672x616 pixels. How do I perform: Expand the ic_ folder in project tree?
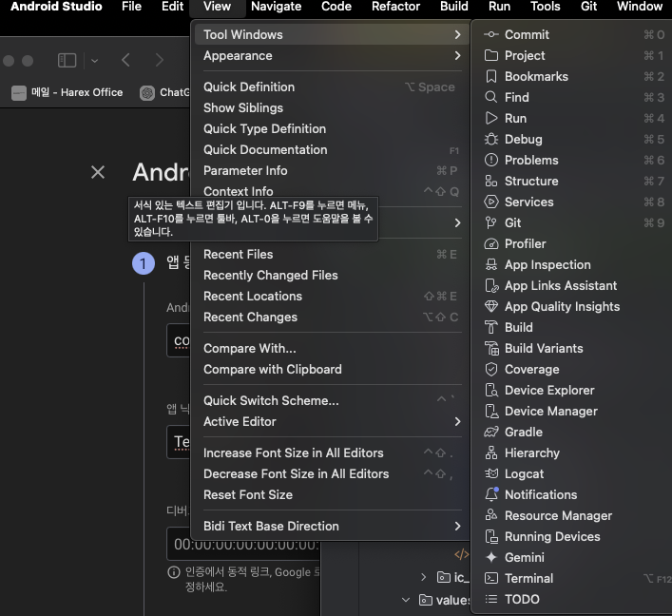(423, 577)
